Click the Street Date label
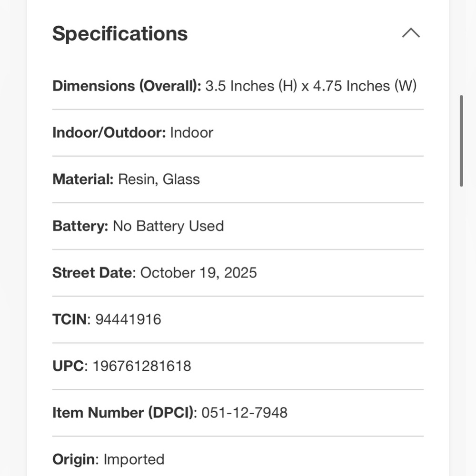The image size is (476, 476). coord(94,273)
